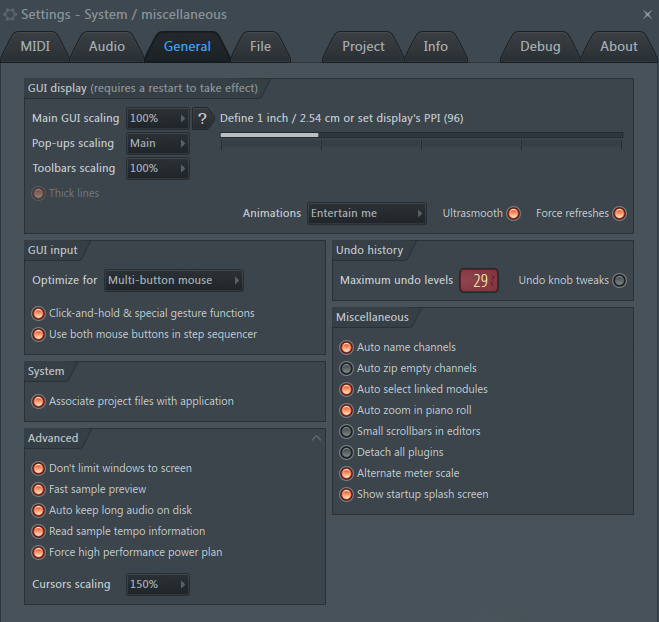Toggle the Ultrasmooth animation option
The width and height of the screenshot is (659, 622).
(513, 214)
